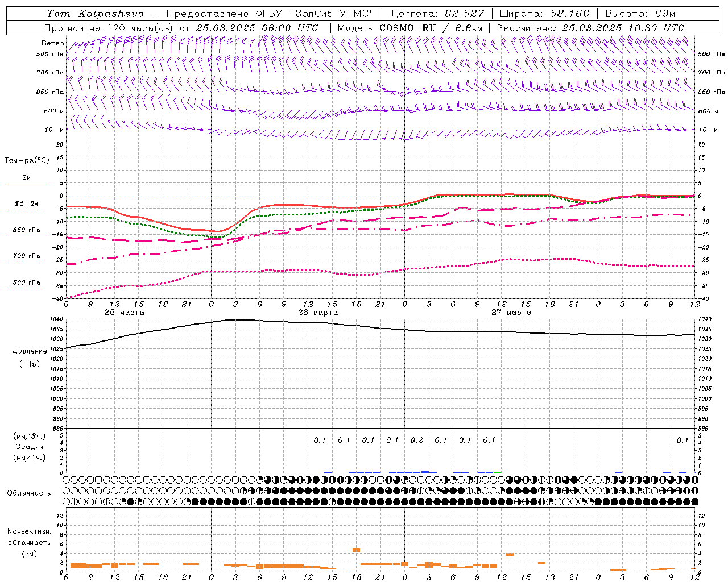Viewport: 728px width, 582px height.
Task: Click the Ветер wind panel label
Action: tap(52, 43)
